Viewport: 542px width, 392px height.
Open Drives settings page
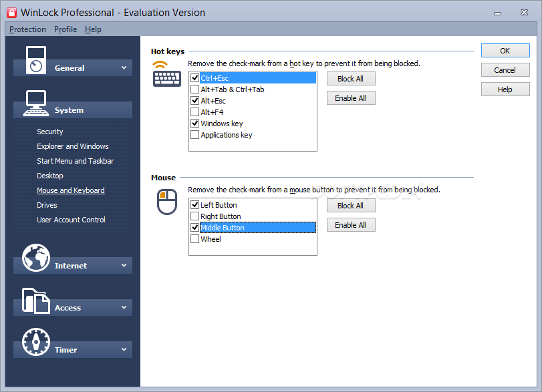click(x=47, y=205)
